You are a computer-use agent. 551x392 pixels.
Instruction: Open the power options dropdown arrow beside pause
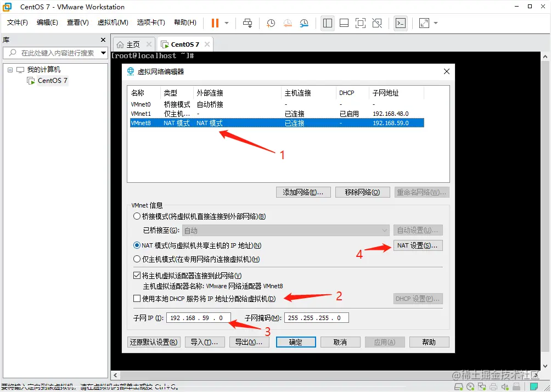(227, 23)
